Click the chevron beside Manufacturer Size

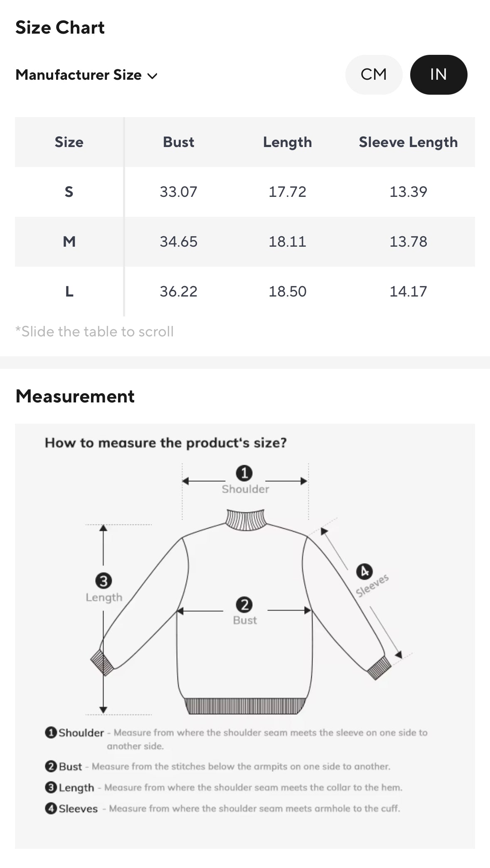pyautogui.click(x=153, y=76)
